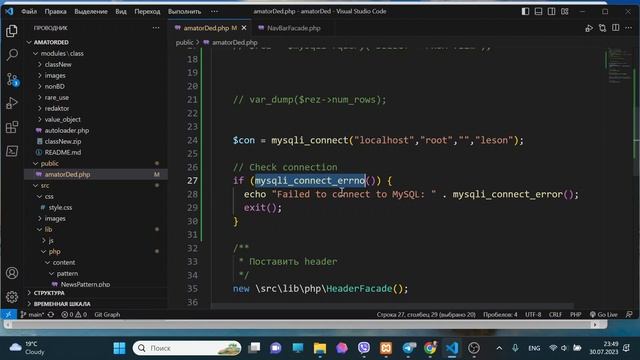Open the Manage gear icon
Image resolution: width=640 pixels, height=360 pixels.
(x=12, y=296)
